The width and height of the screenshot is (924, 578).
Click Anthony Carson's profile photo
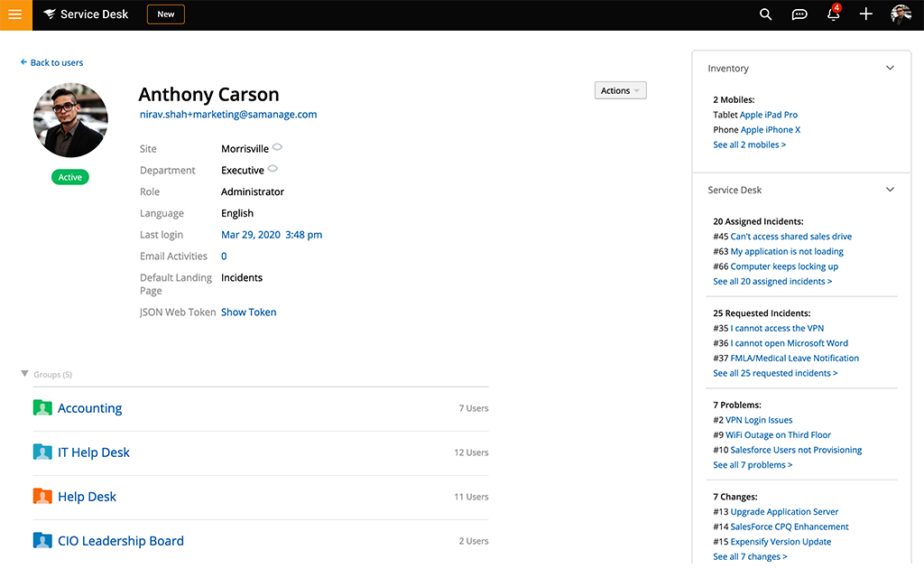[70, 120]
